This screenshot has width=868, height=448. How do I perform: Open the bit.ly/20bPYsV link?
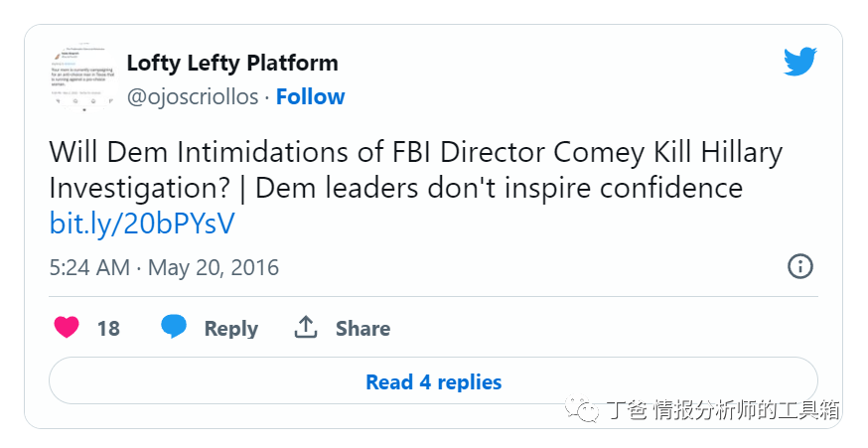click(x=142, y=224)
